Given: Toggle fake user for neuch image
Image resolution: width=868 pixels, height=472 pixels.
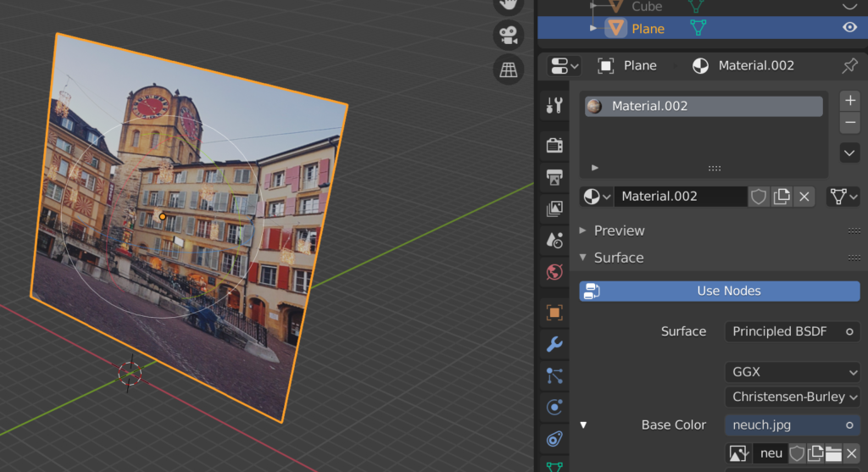Looking at the screenshot, I should click(797, 453).
